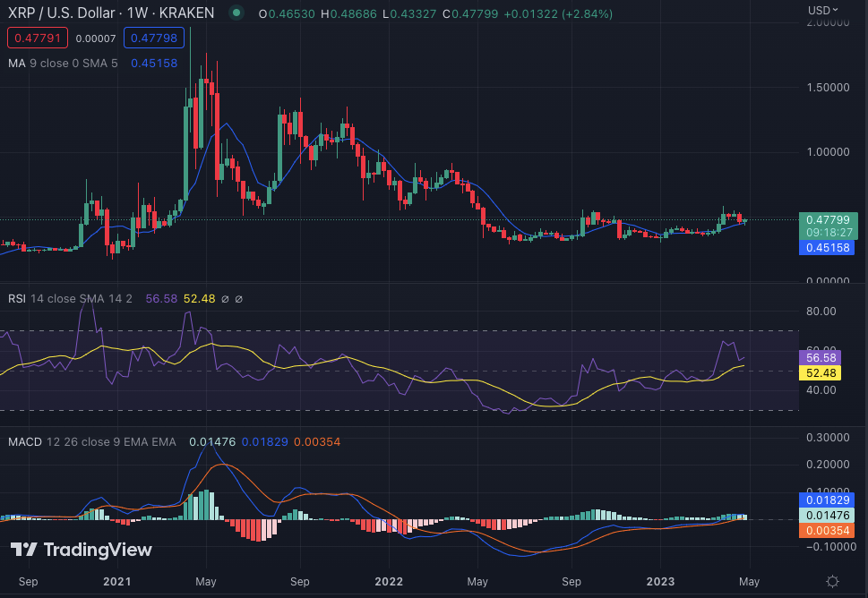Click the yellow RSI SMA label 52.48
The width and height of the screenshot is (868, 598).
821,373
